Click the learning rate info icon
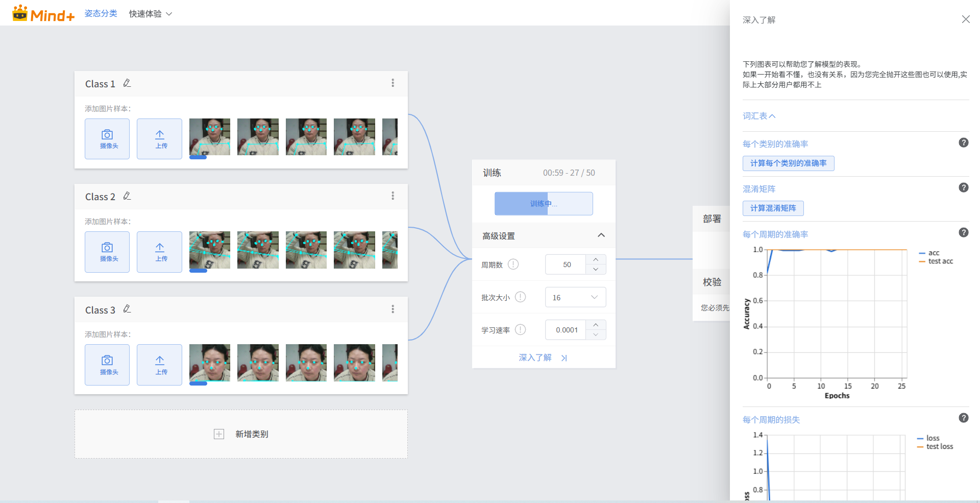The width and height of the screenshot is (980, 503). pyautogui.click(x=520, y=330)
